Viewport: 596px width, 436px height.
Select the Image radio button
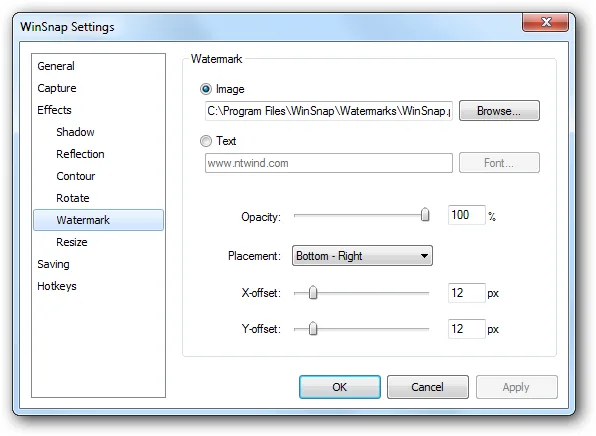[206, 89]
